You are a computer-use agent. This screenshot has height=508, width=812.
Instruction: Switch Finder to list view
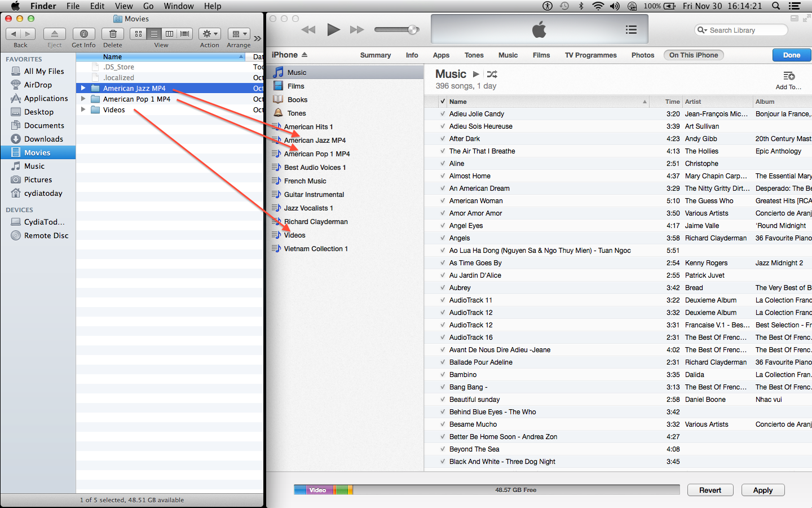coord(154,34)
